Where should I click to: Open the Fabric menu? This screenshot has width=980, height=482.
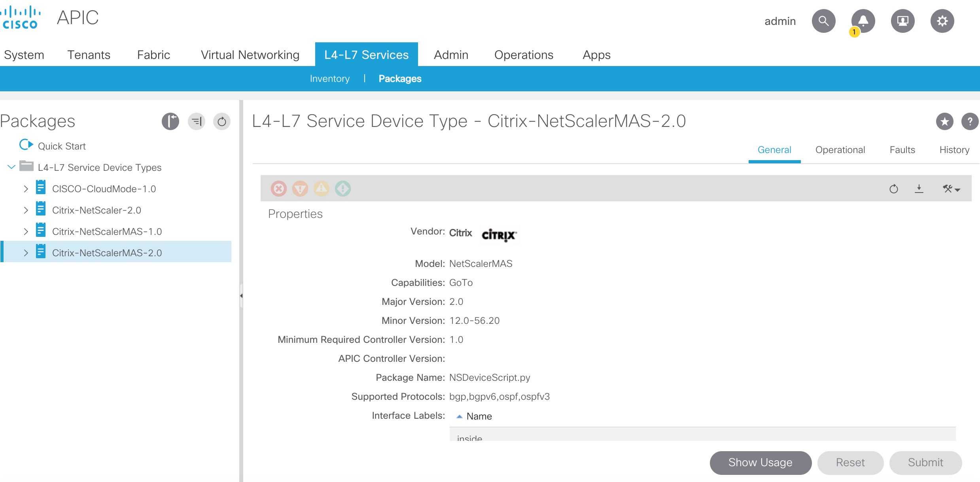pyautogui.click(x=153, y=55)
